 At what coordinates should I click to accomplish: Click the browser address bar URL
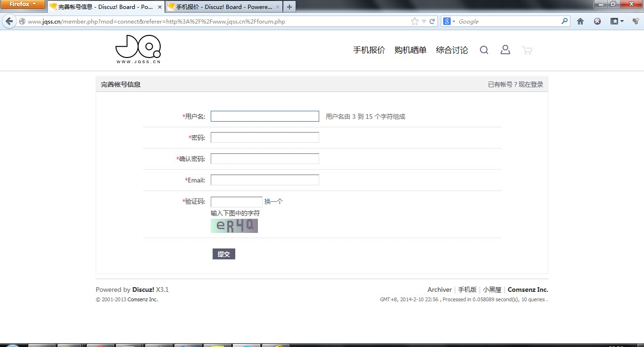tap(157, 21)
